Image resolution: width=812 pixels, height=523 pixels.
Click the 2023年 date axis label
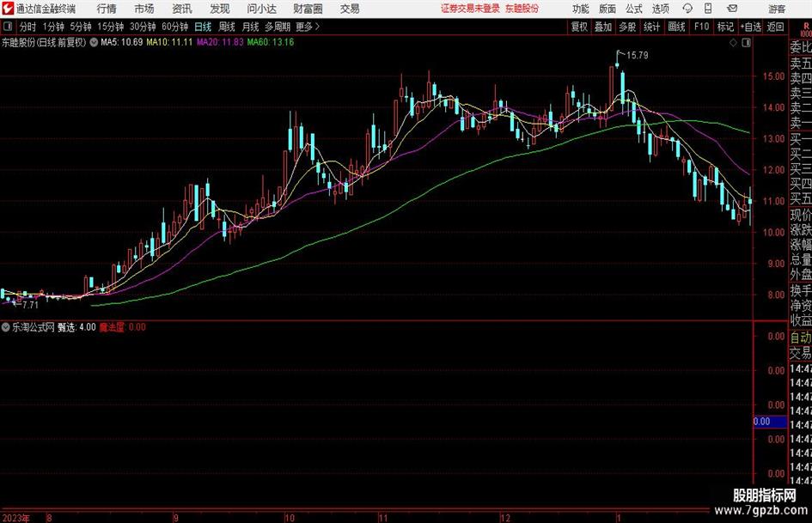pos(16,518)
